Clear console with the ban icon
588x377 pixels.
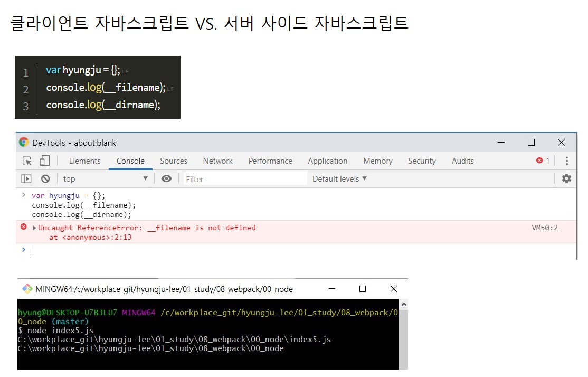coord(45,179)
